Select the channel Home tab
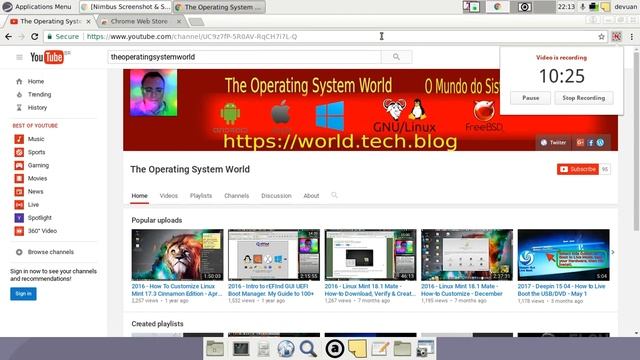 [x=139, y=196]
